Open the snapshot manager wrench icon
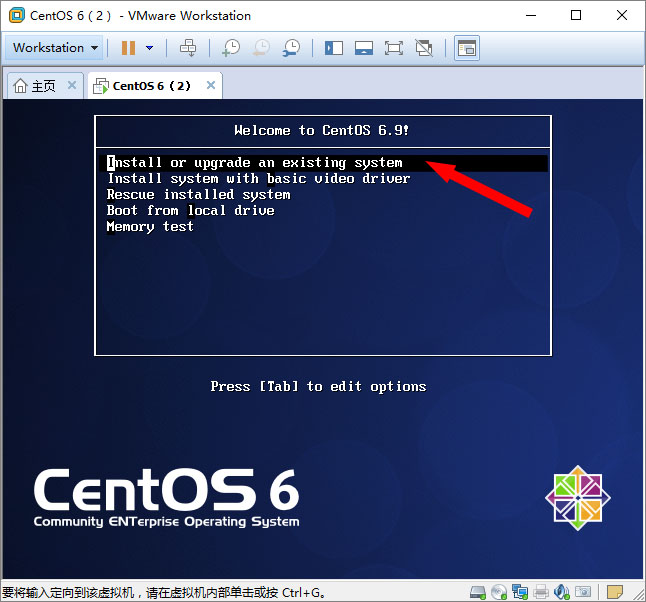Image resolution: width=646 pixels, height=602 pixels. [x=291, y=47]
